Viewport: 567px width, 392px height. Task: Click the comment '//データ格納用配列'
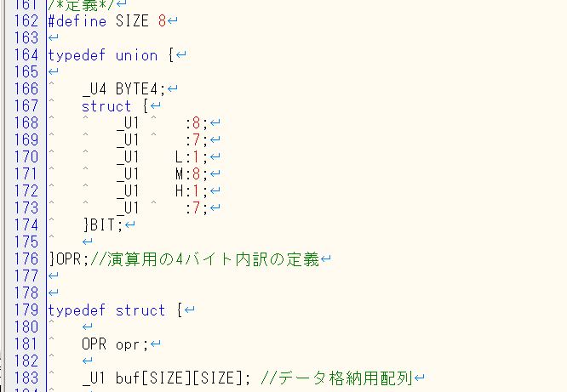pyautogui.click(x=336, y=378)
